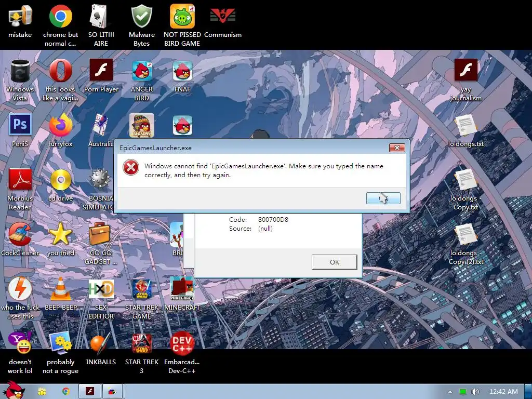Open "loldongs - Copy (2).txt" file
The width and height of the screenshot is (532, 399).
(x=466, y=235)
